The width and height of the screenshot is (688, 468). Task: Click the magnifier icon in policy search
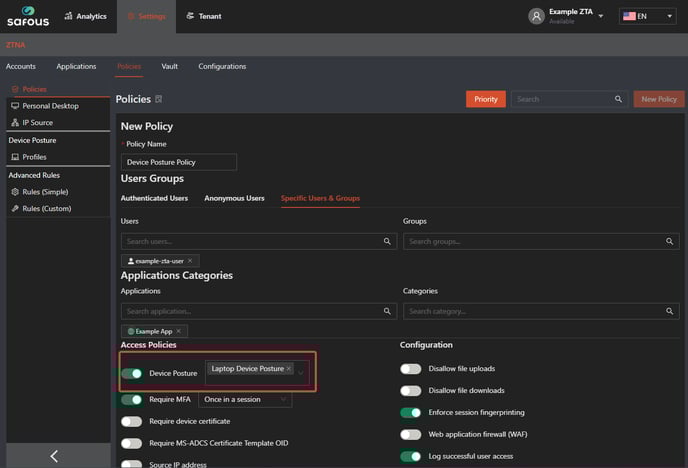pyautogui.click(x=618, y=99)
